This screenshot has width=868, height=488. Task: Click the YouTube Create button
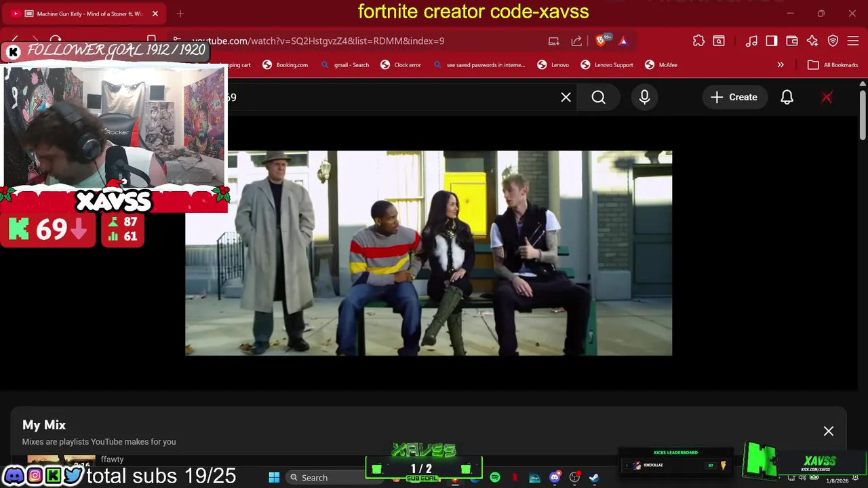[734, 98]
